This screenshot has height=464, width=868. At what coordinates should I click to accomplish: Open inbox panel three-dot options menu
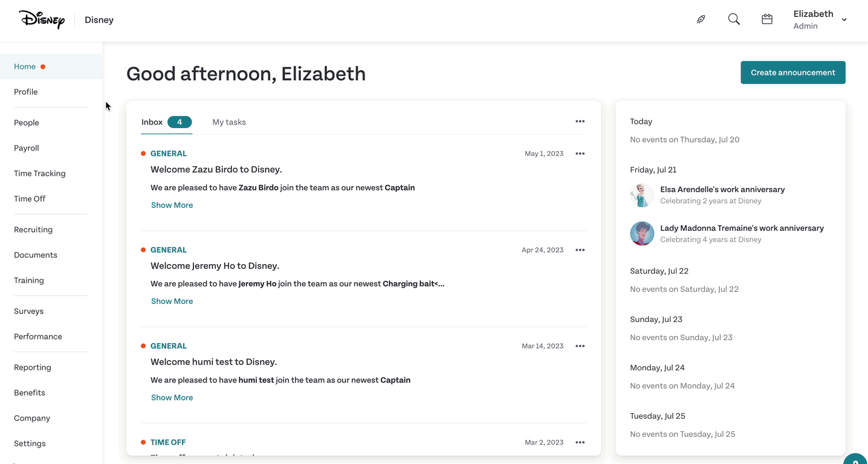click(580, 121)
